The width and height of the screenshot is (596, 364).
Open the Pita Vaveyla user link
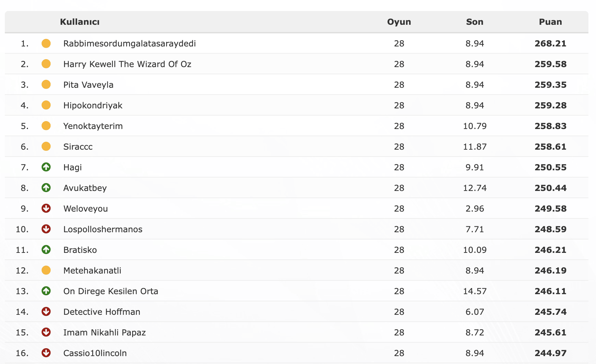tap(88, 85)
